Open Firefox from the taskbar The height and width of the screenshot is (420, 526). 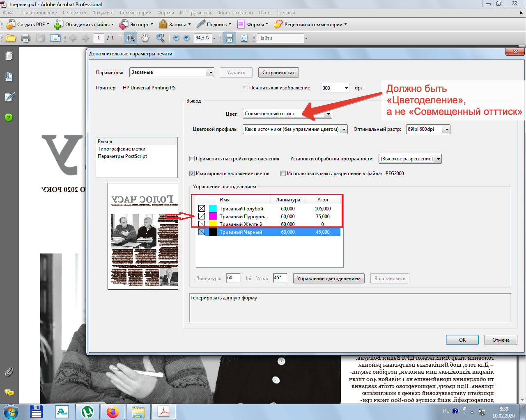[113, 412]
